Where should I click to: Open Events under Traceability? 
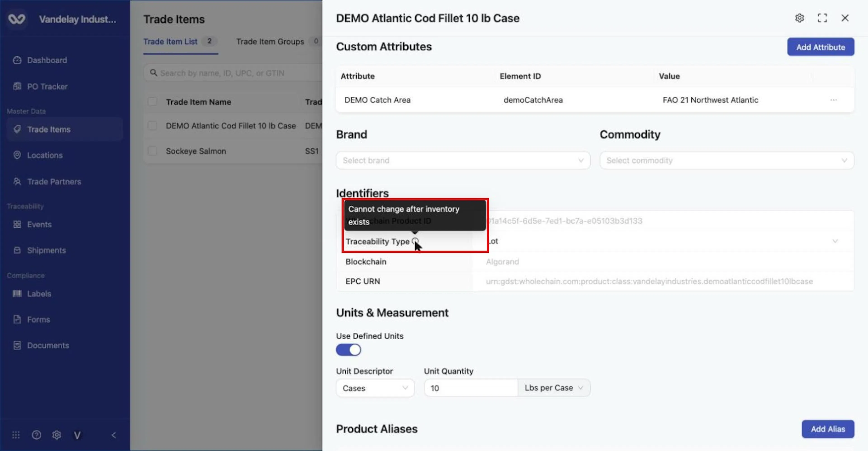pyautogui.click(x=39, y=224)
